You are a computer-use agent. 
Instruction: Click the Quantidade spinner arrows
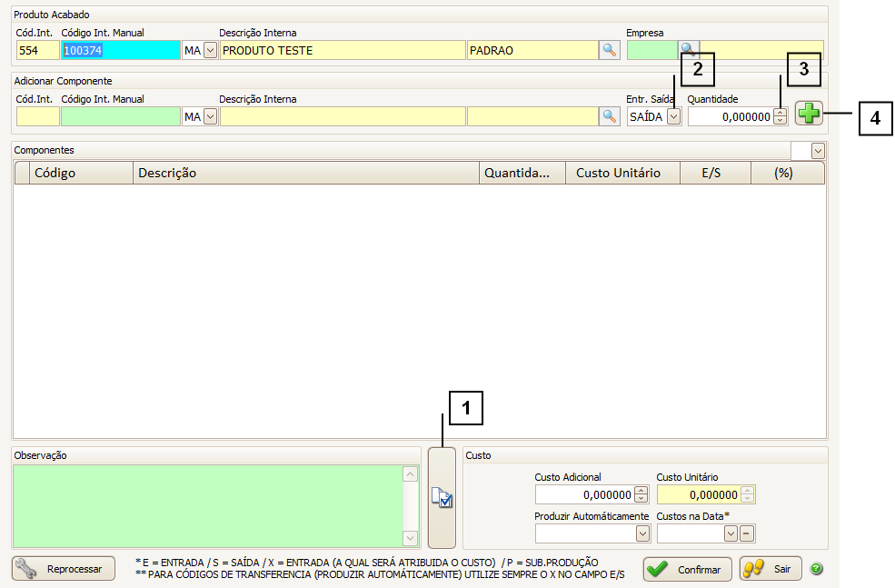click(x=780, y=116)
